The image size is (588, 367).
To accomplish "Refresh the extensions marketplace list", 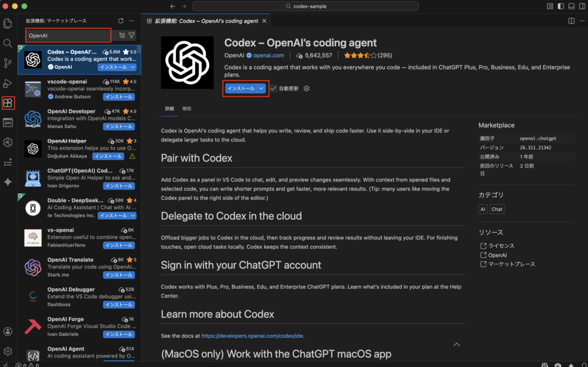I will point(121,21).
